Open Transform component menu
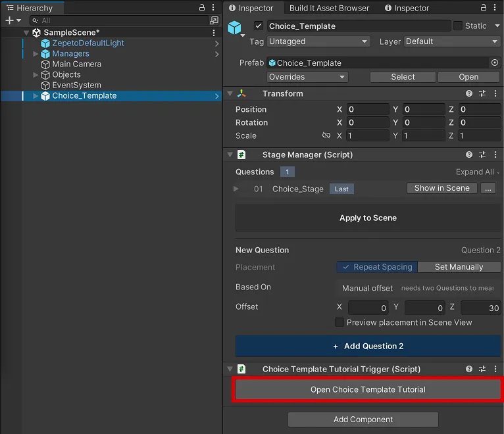The image size is (504, 434). click(495, 93)
